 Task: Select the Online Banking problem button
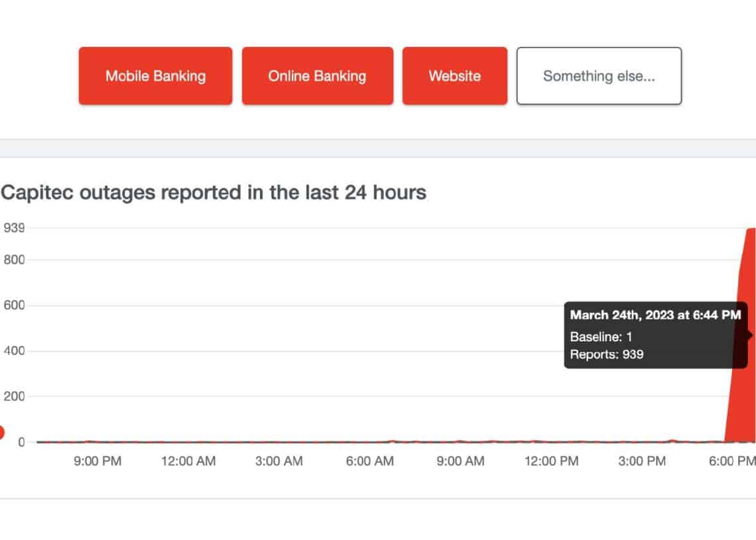(317, 76)
